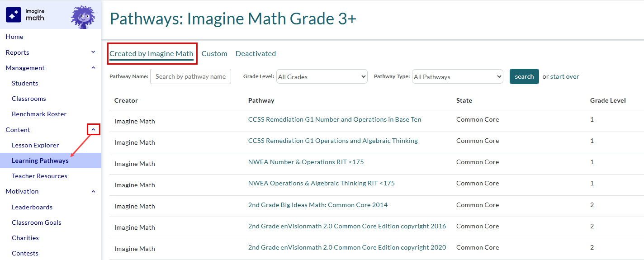Collapse the Content section chevron
The image size is (644, 260).
(x=93, y=130)
